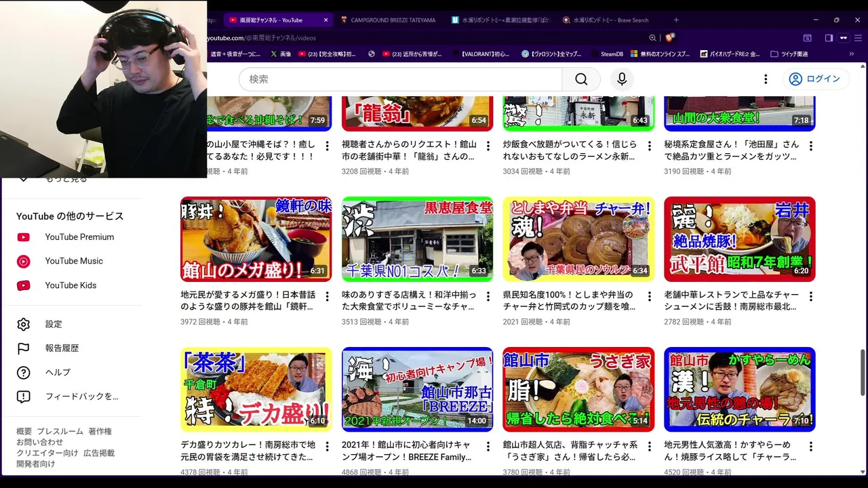Open the ツイッチ関連 bookmark folder
The height and width of the screenshot is (488, 868).
click(x=789, y=54)
